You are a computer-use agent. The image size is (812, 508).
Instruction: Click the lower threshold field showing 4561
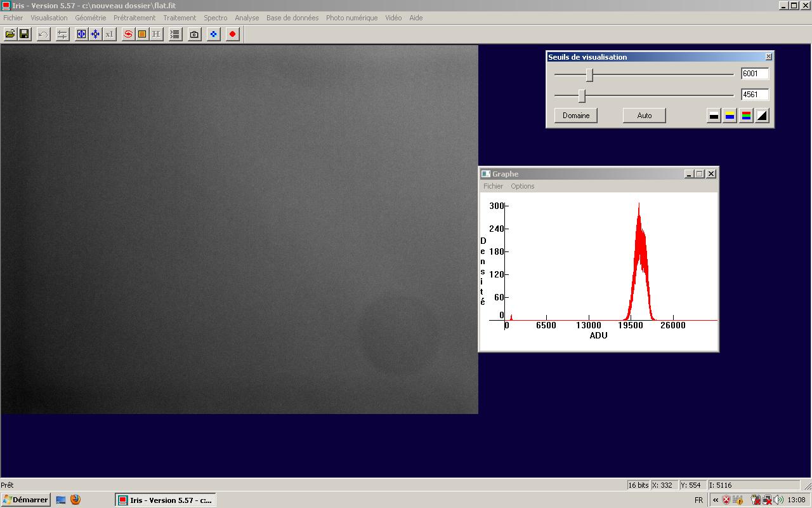[755, 95]
